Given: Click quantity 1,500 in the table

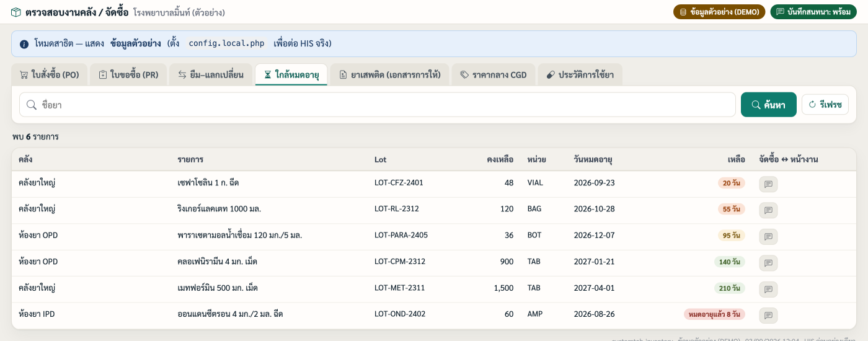Looking at the screenshot, I should pos(503,288).
